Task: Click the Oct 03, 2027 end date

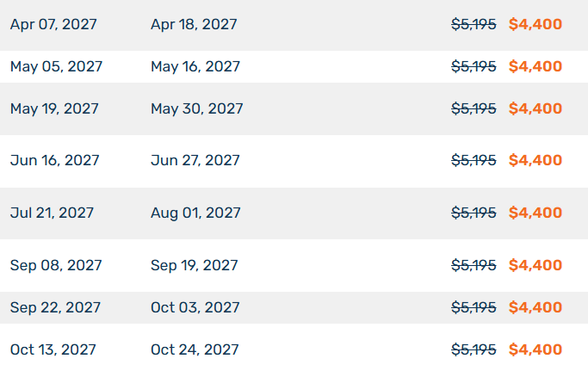Action: (195, 307)
